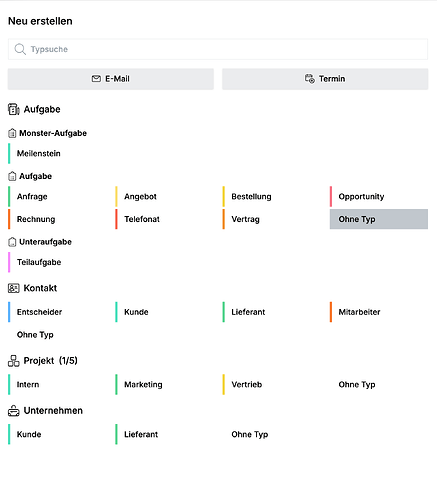The width and height of the screenshot is (437, 500).
Task: Select Teilaufgabe under Unteraufgabe
Action: click(x=39, y=262)
